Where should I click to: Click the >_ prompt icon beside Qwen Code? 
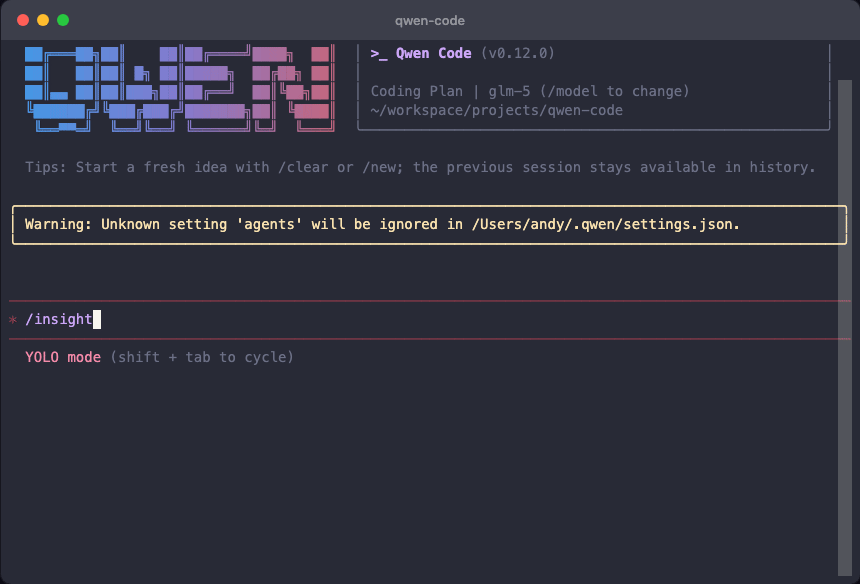tap(379, 53)
